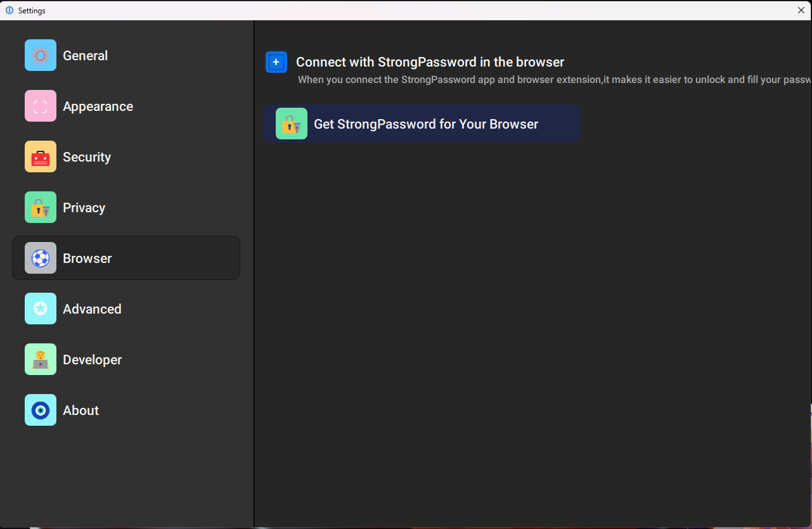Viewport: 812px width, 529px height.
Task: Click the padlock icon beside Privacy
Action: 41,207
